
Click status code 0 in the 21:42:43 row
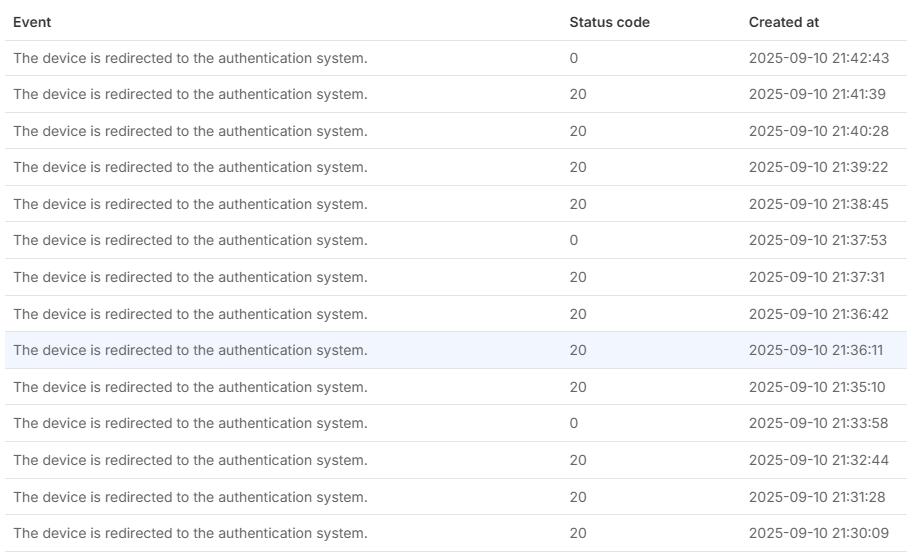[x=574, y=58]
